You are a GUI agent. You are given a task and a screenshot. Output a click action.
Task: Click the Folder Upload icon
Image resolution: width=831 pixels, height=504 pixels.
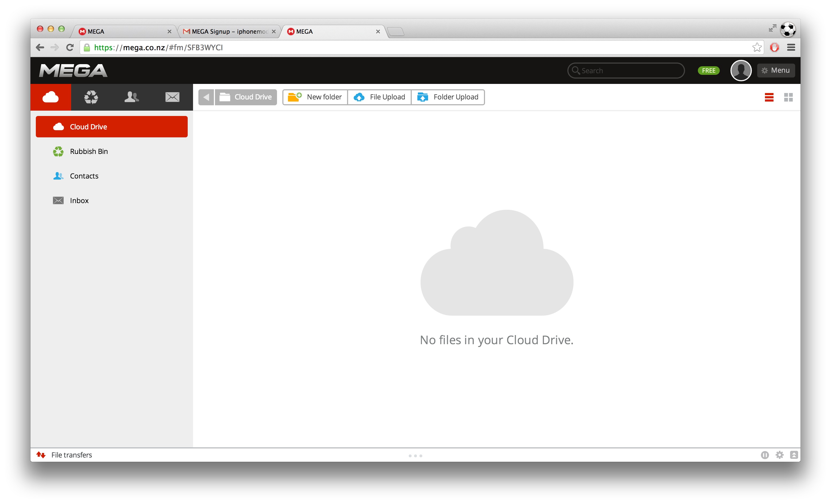pyautogui.click(x=422, y=97)
